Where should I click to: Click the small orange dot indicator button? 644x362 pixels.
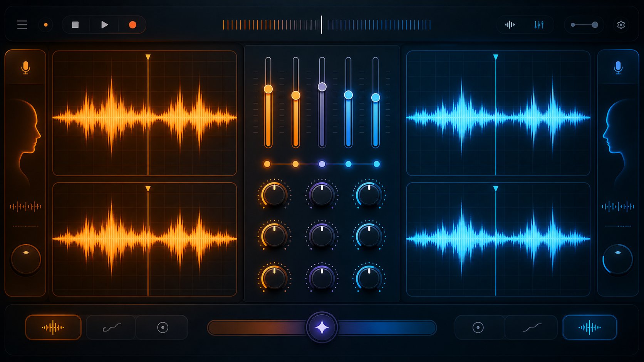pyautogui.click(x=45, y=25)
